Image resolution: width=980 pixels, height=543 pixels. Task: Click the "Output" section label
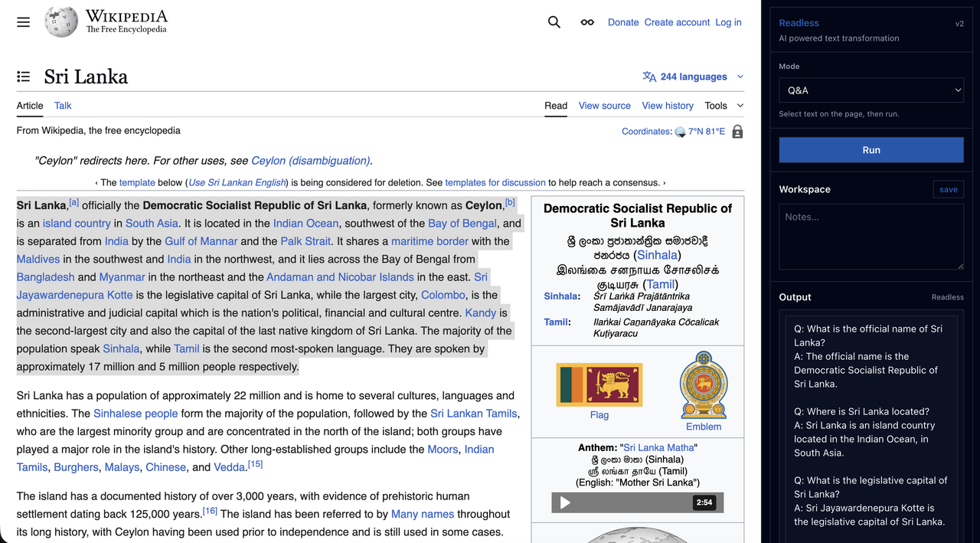click(795, 297)
